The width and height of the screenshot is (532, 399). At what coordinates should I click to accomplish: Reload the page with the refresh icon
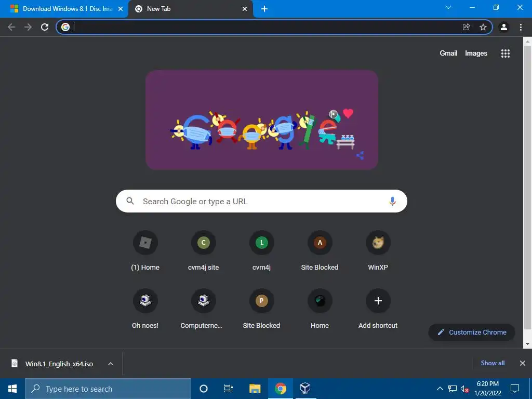(45, 27)
